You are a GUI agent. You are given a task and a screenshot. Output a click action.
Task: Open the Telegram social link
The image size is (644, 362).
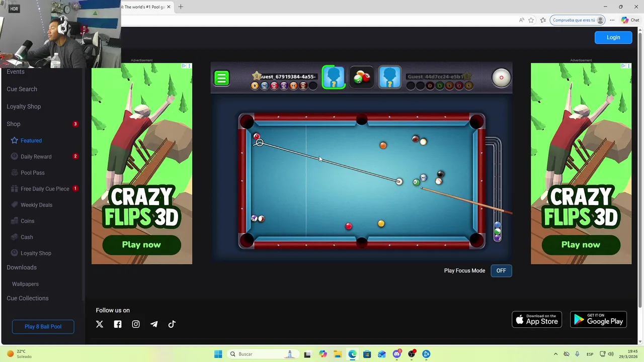click(x=154, y=324)
